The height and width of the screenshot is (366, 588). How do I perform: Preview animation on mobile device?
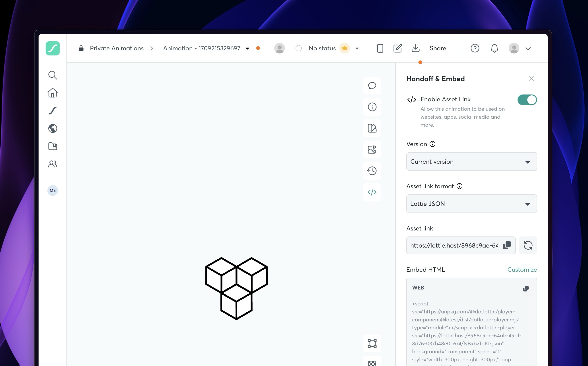pyautogui.click(x=380, y=48)
